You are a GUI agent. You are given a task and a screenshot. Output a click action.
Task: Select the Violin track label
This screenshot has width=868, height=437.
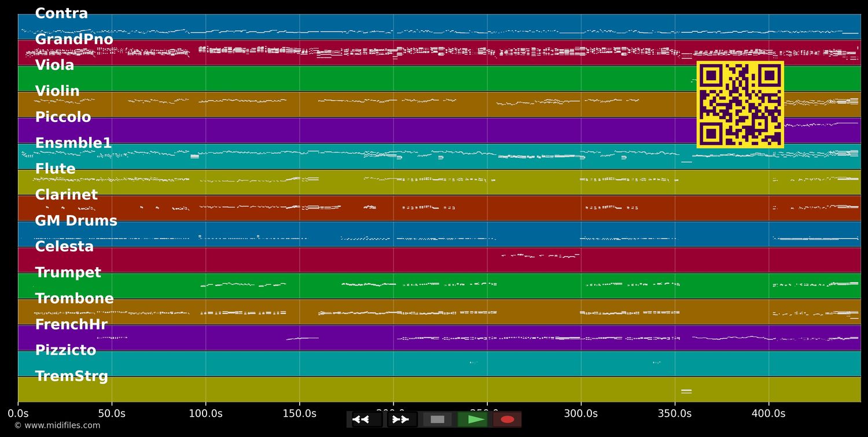click(x=57, y=91)
